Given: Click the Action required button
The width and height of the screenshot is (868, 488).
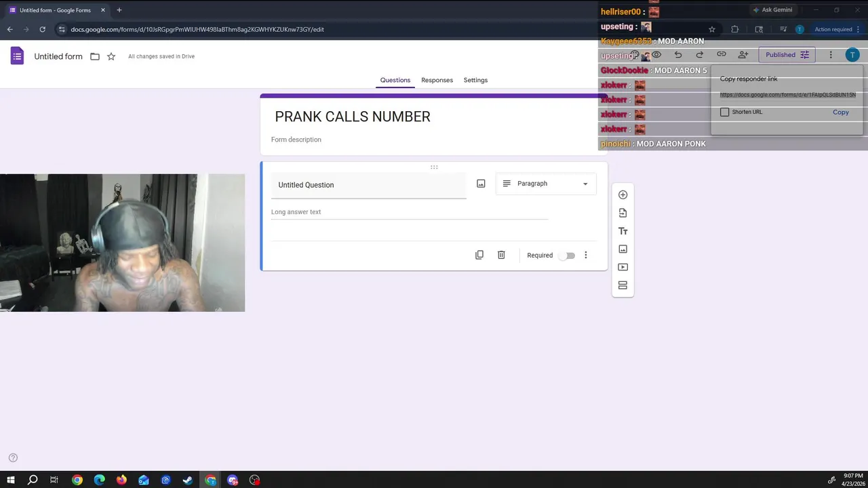Looking at the screenshot, I should [837, 29].
